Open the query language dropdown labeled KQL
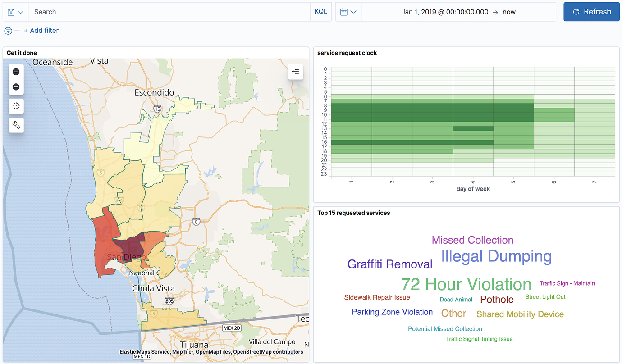This screenshot has height=364, width=622. click(x=320, y=11)
